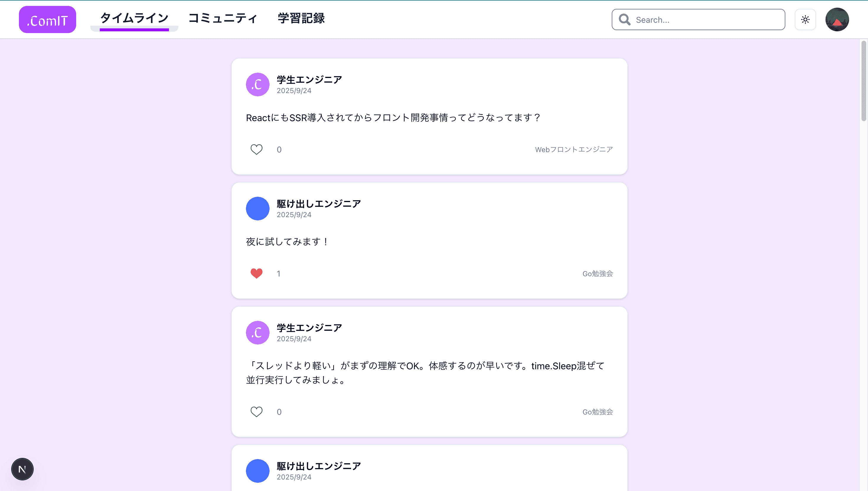Click the Search input field

pos(697,19)
